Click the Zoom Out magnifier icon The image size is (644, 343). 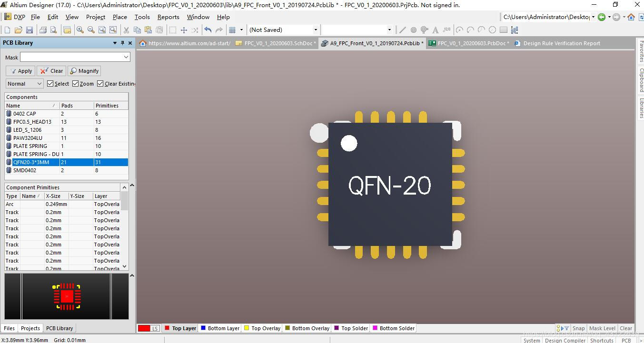click(91, 30)
